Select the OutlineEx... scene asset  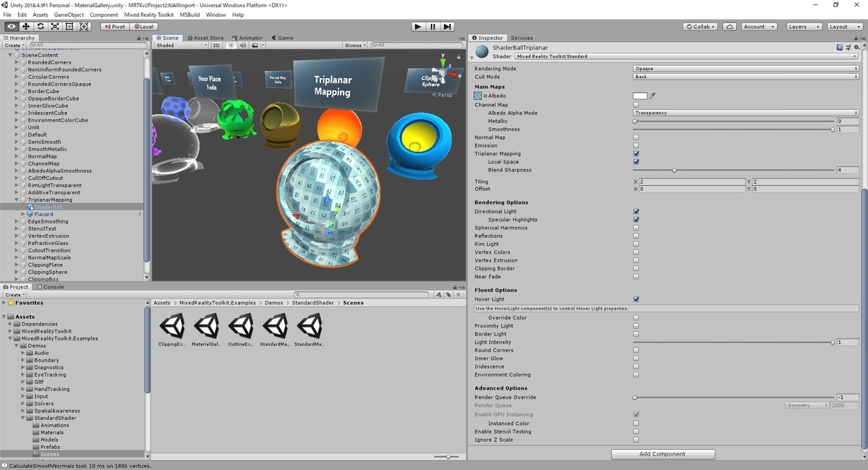tap(240, 330)
